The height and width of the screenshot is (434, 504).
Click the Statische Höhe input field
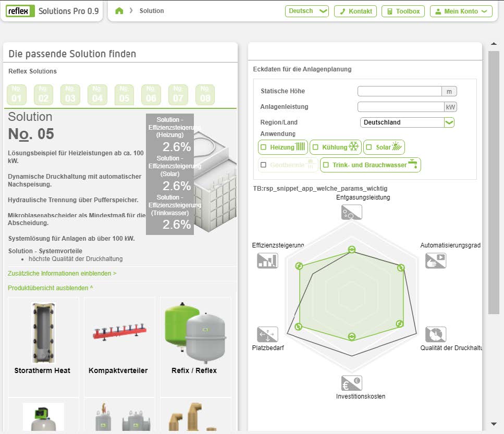tap(400, 91)
